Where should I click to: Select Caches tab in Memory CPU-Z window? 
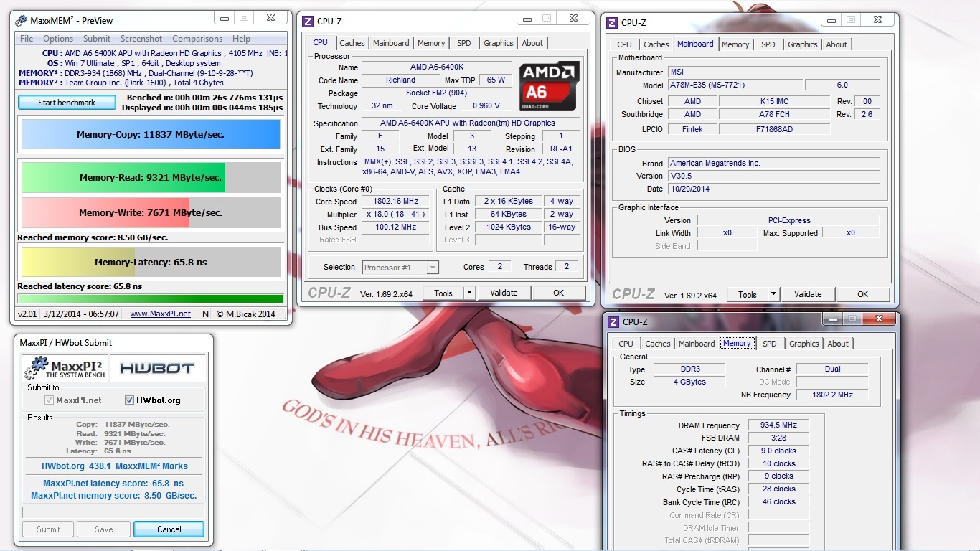pos(658,344)
